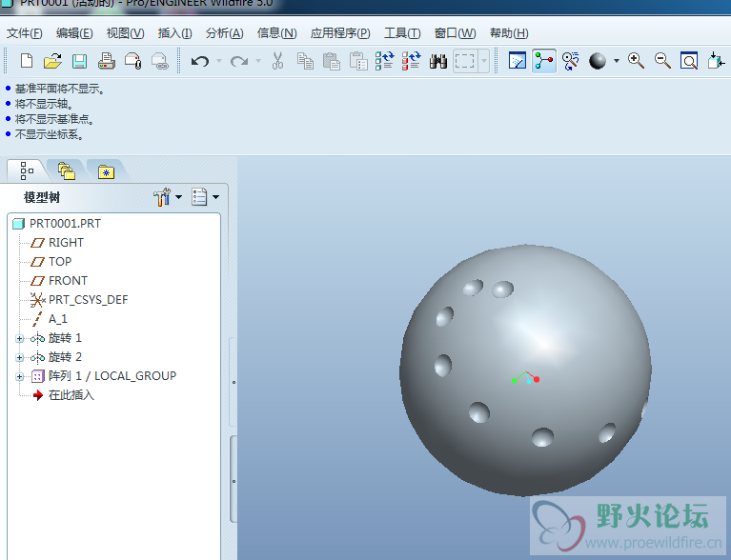Zoom in with magnifier plus icon
The image size is (731, 560).
pyautogui.click(x=636, y=61)
